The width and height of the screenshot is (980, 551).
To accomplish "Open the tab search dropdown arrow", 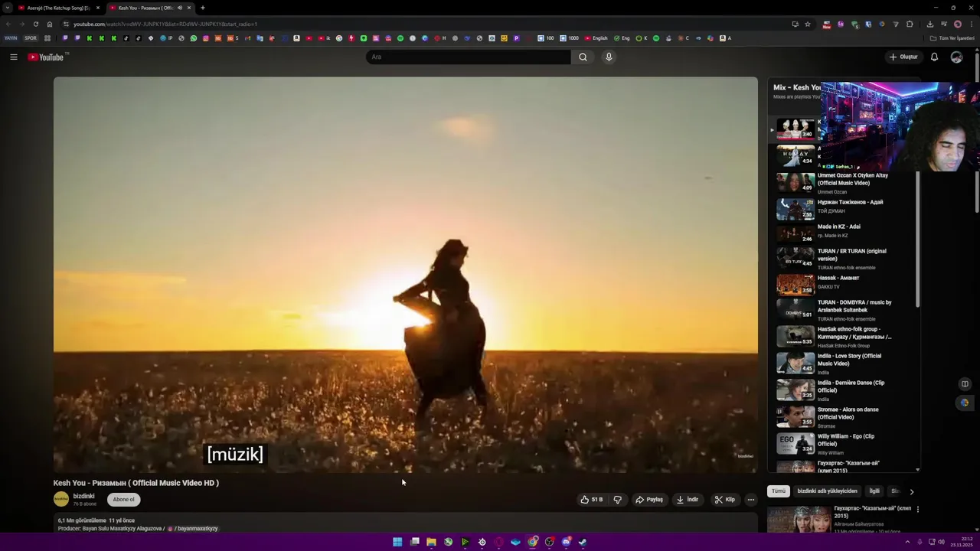I will tap(8, 8).
